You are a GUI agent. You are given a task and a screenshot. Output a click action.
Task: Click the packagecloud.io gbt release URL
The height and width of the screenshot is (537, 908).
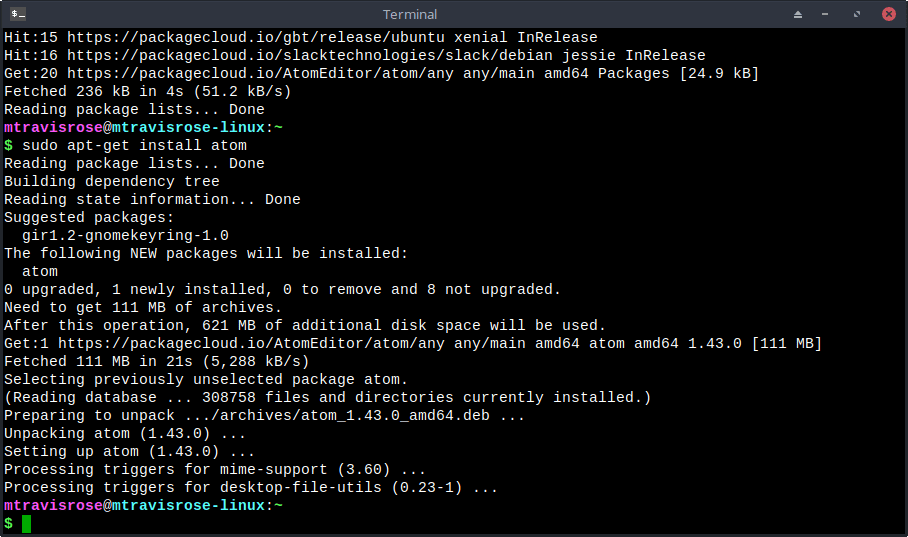tap(256, 38)
